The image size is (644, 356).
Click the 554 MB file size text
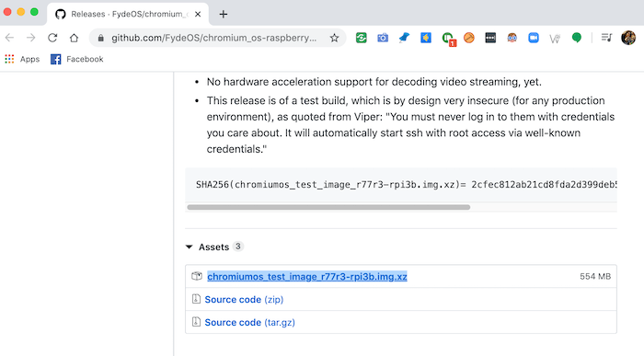point(595,276)
